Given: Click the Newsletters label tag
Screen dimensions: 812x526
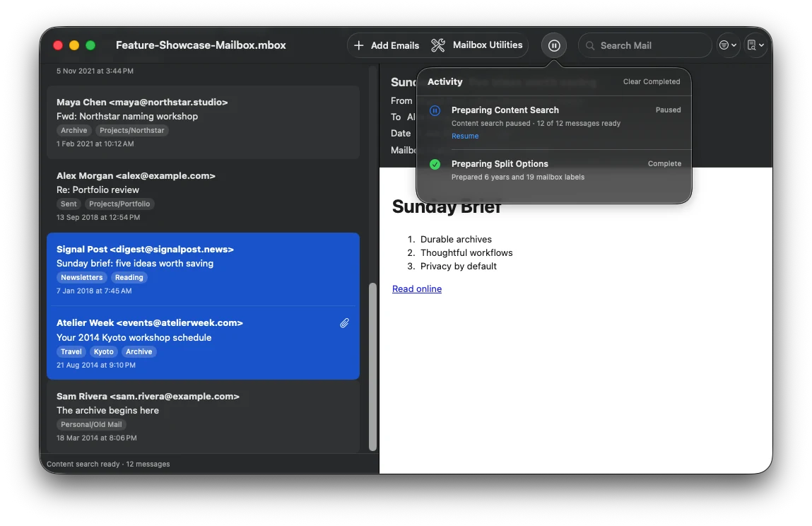Looking at the screenshot, I should point(82,278).
